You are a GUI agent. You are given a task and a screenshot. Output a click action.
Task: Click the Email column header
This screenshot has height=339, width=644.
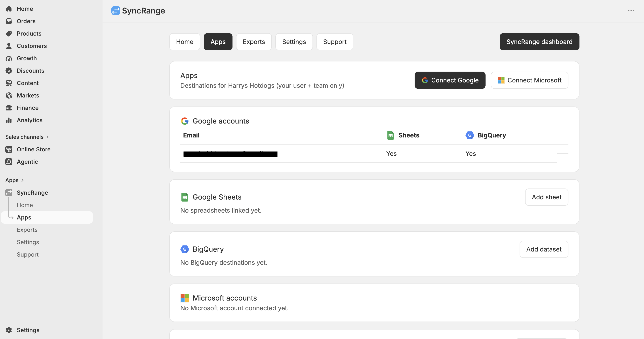tap(191, 135)
